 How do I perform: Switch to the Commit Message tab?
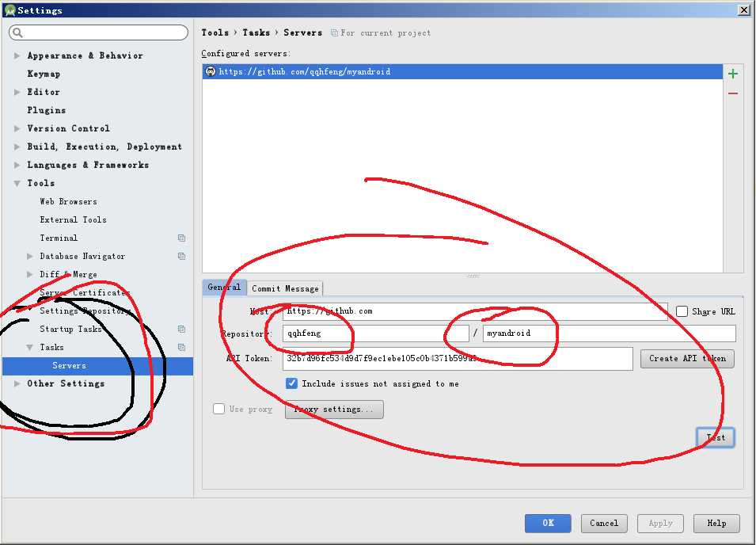(x=285, y=288)
